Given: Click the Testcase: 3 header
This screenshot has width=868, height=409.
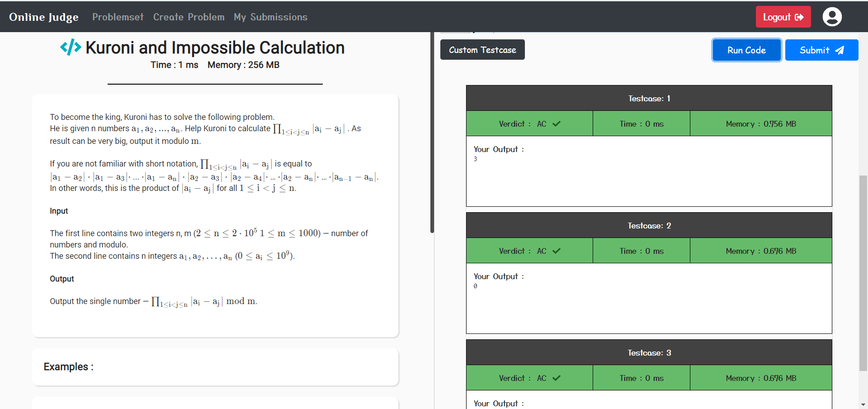Looking at the screenshot, I should (x=649, y=352).
